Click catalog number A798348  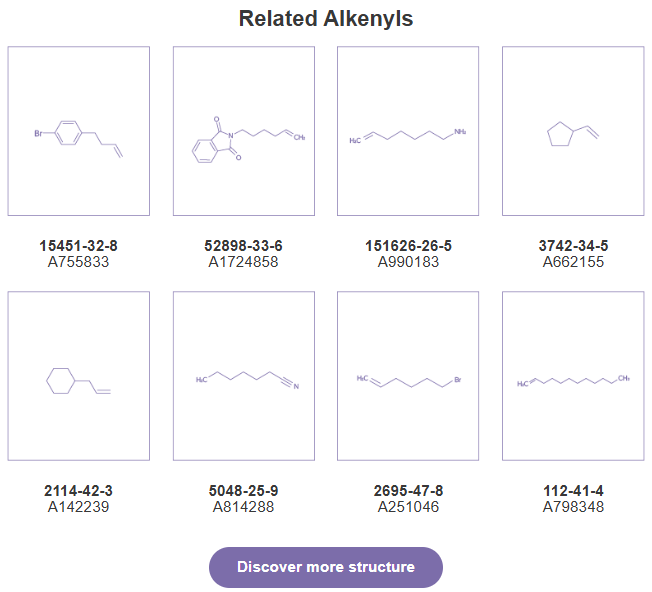tap(573, 507)
